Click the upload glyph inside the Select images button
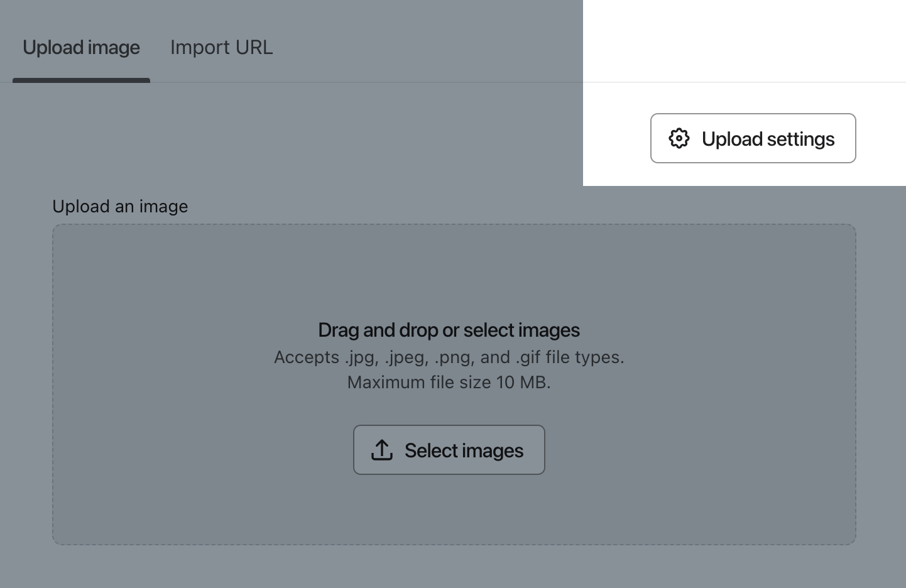Image resolution: width=906 pixels, height=588 pixels. coord(381,450)
